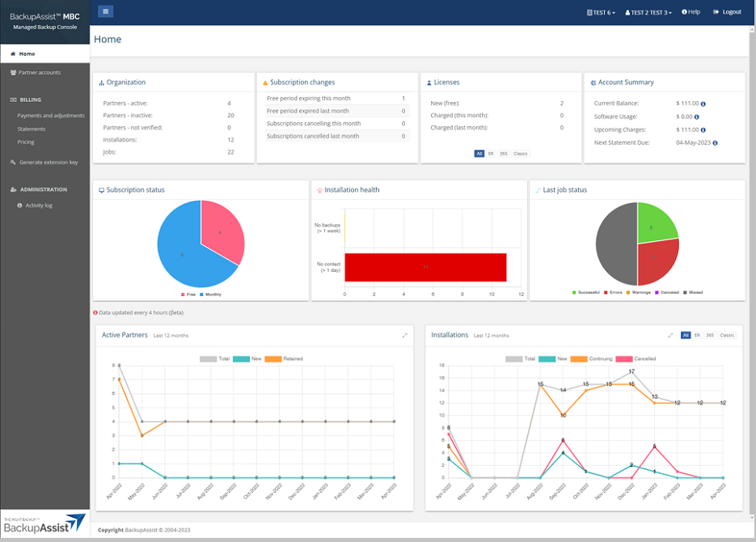Open Statements in the sidebar

pos(32,129)
